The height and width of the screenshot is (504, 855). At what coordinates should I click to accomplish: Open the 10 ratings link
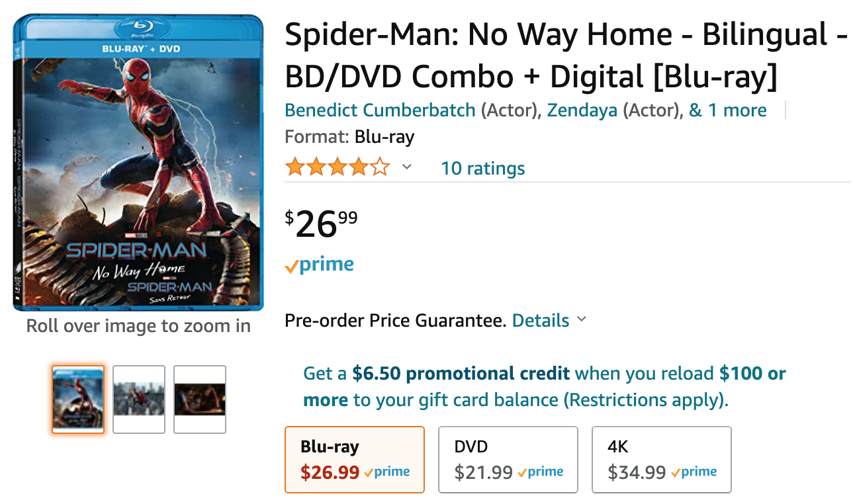pyautogui.click(x=483, y=168)
